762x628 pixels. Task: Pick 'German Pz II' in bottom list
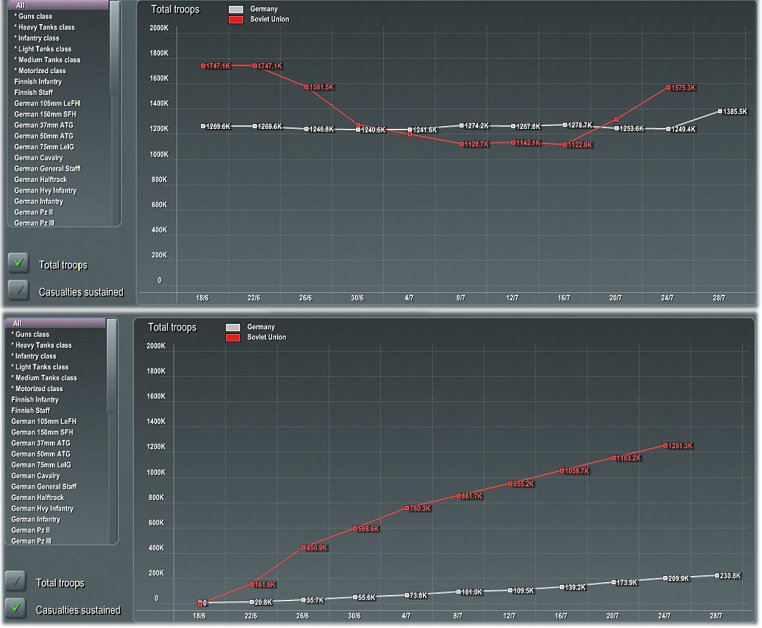(x=31, y=530)
